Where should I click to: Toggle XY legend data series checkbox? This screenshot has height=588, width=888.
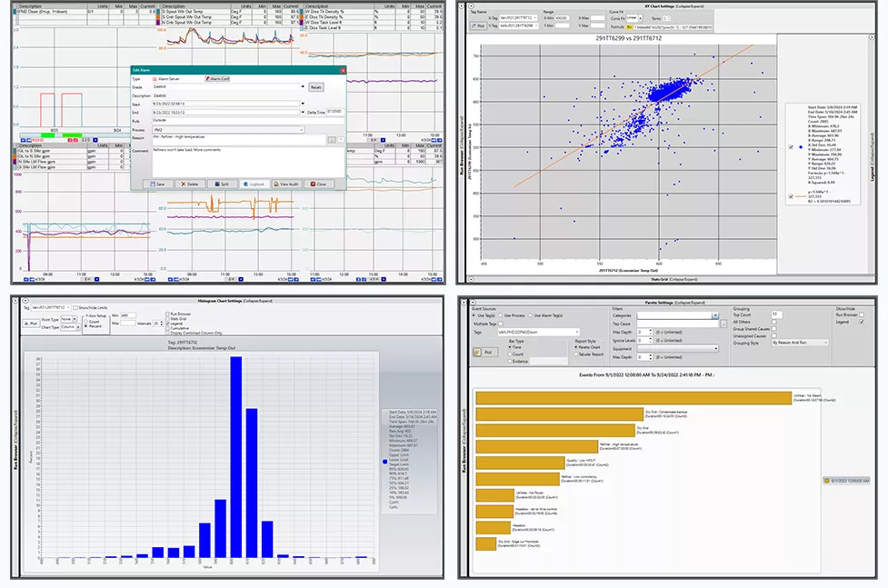(x=791, y=146)
